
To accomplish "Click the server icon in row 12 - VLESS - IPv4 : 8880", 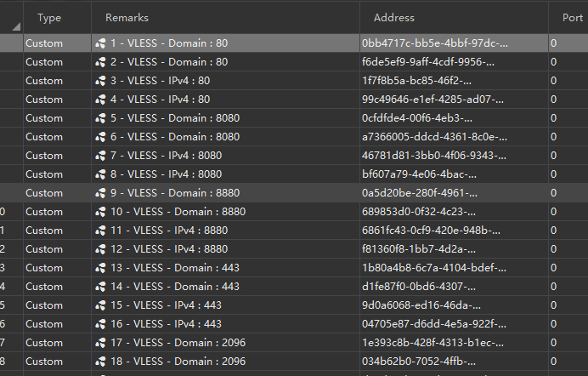I will click(x=100, y=249).
